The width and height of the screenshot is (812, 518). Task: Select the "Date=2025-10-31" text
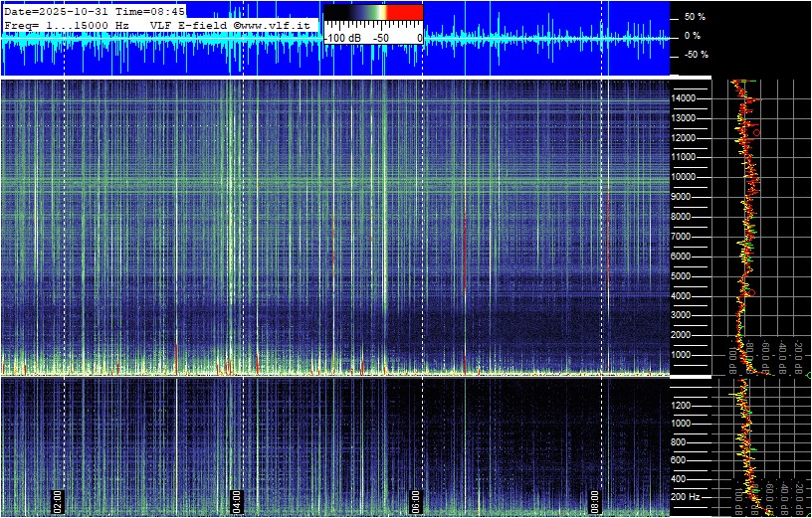coord(57,11)
